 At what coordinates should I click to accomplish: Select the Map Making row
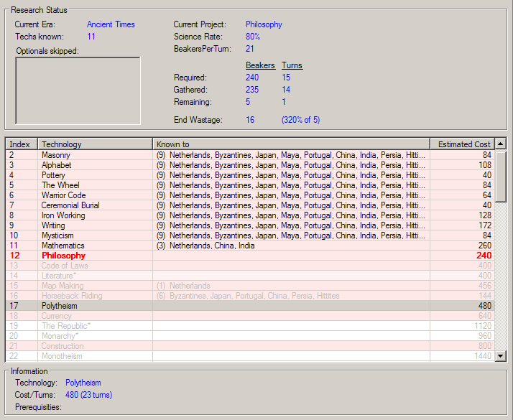tap(250, 286)
